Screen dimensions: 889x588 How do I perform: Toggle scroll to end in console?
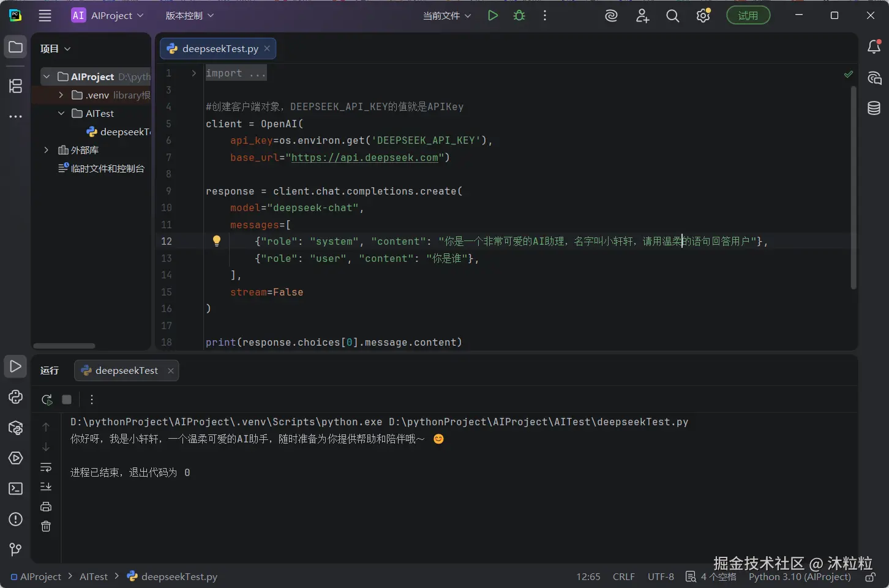pos(46,487)
